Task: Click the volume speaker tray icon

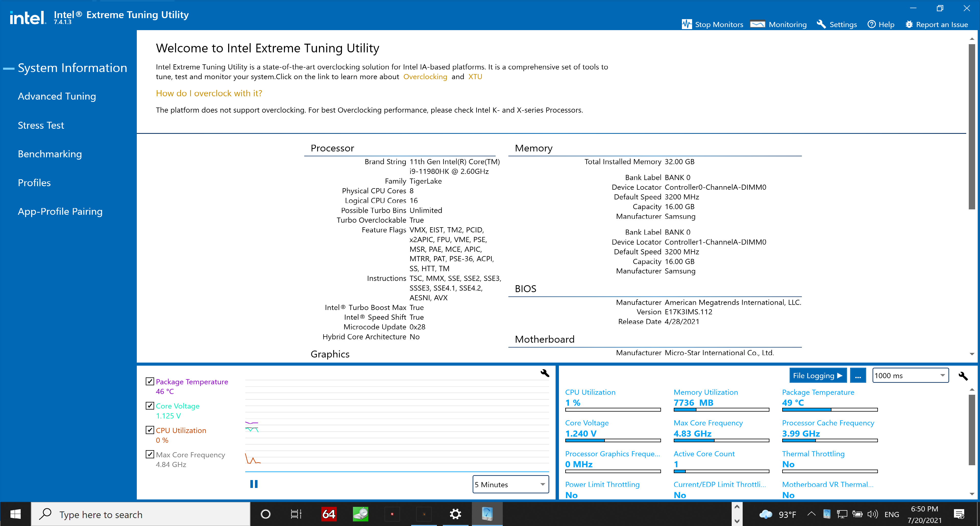Action: (873, 514)
